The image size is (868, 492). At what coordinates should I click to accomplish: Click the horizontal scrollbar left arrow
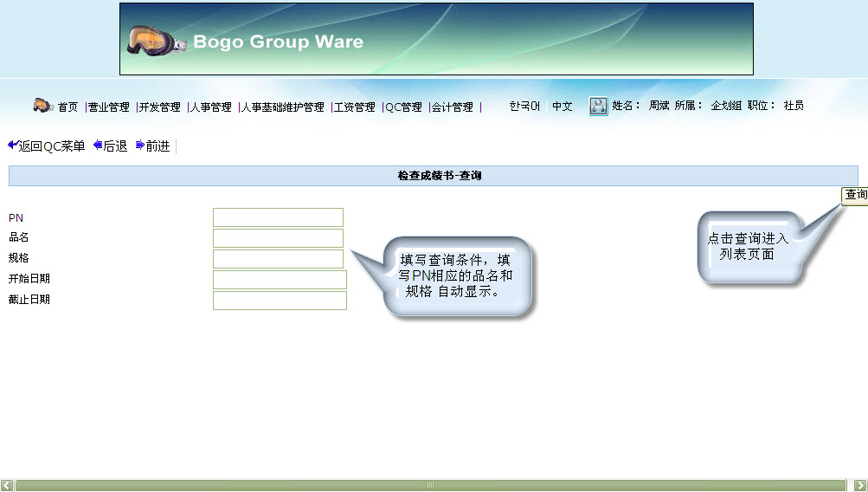(7, 485)
